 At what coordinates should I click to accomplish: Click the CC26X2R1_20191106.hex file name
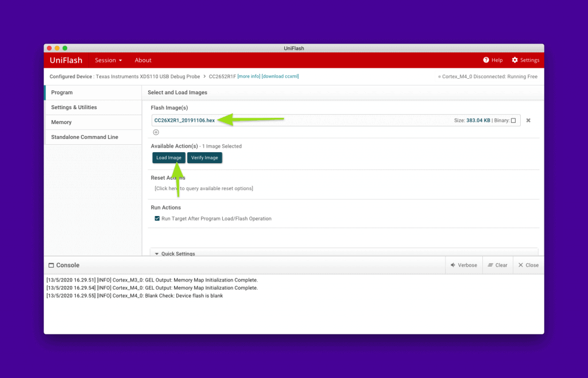[184, 121]
